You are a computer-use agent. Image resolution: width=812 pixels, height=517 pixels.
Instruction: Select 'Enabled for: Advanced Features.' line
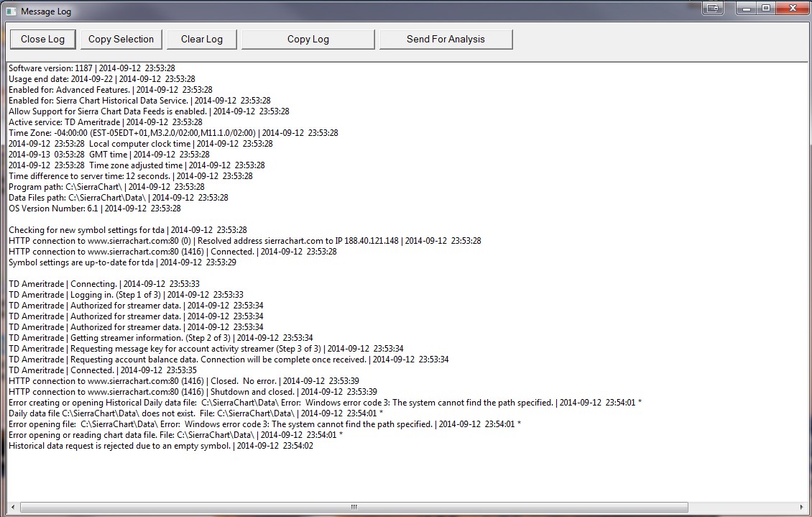click(111, 90)
